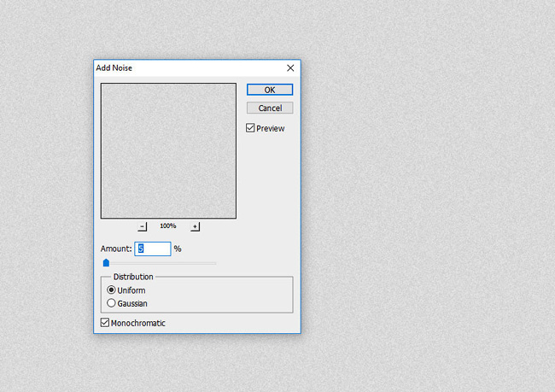Click the 100% zoom level text
555x392 pixels.
(167, 225)
